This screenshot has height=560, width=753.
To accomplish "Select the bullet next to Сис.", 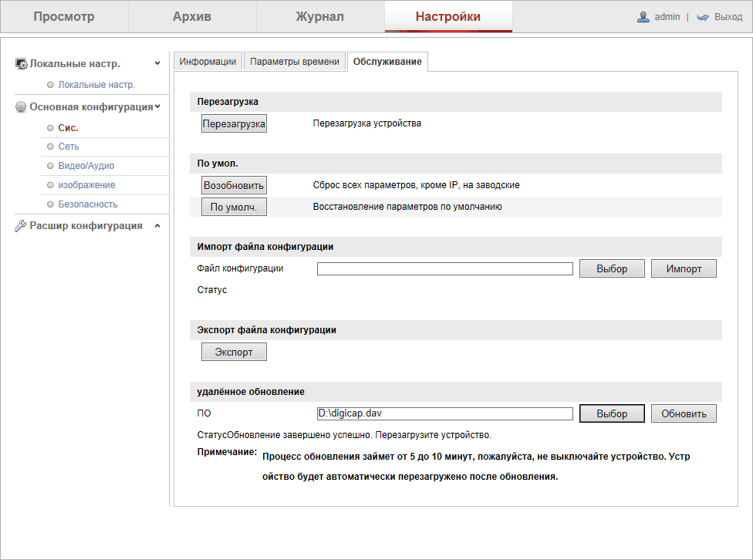I will (50, 128).
